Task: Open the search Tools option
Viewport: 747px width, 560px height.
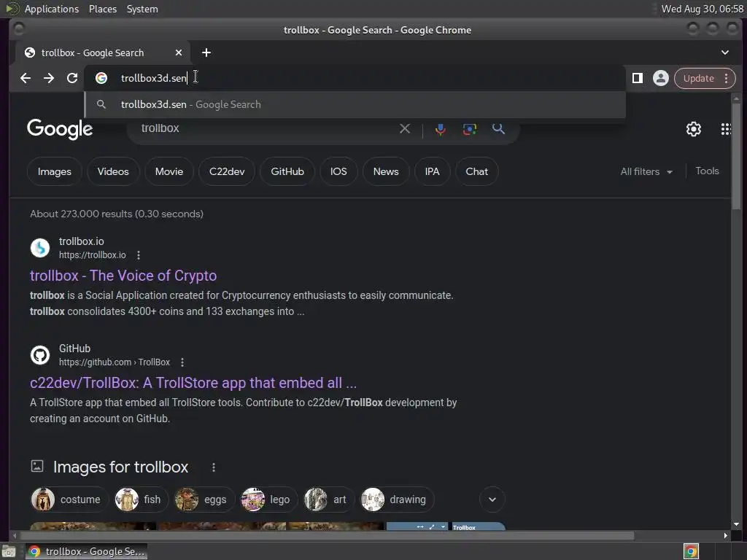Action: pyautogui.click(x=707, y=171)
